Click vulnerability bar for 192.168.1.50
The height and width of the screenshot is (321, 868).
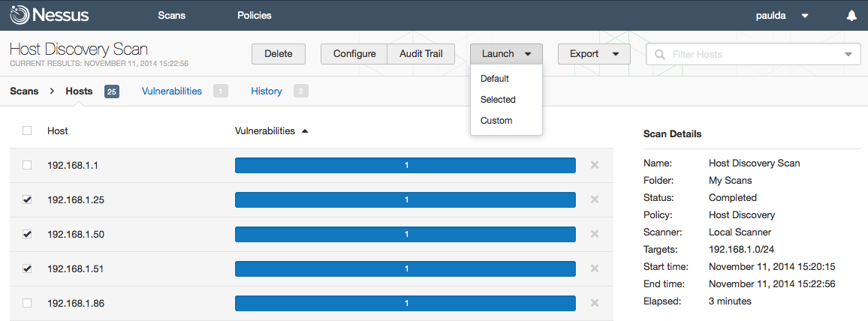[x=405, y=234]
